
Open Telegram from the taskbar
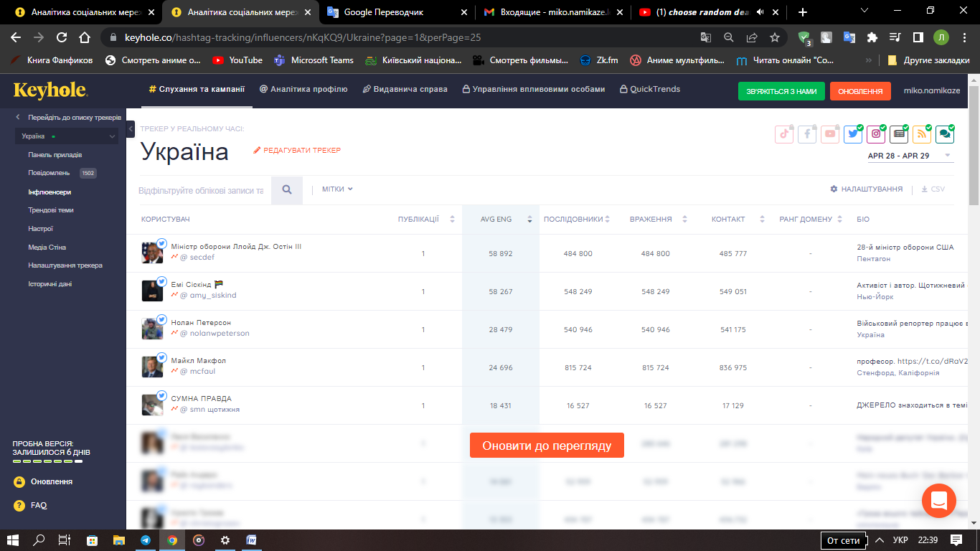pyautogui.click(x=146, y=540)
